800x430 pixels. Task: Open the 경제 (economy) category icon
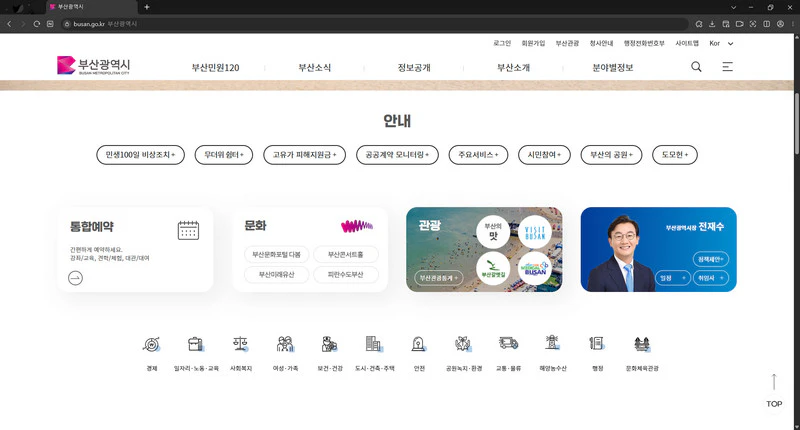pos(152,344)
